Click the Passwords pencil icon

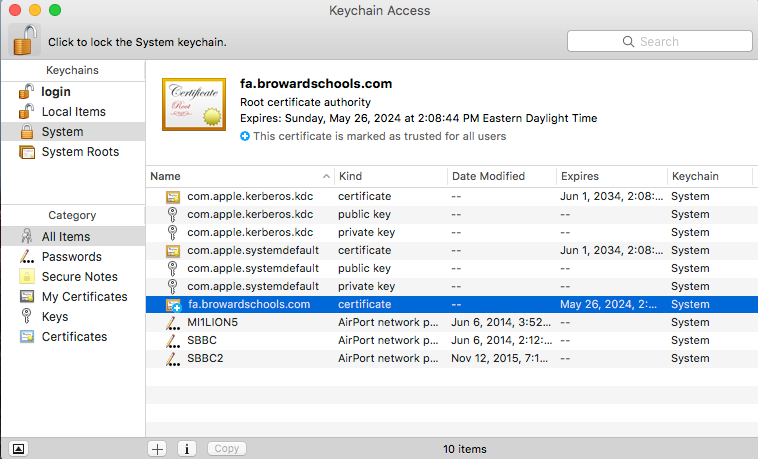click(x=27, y=256)
